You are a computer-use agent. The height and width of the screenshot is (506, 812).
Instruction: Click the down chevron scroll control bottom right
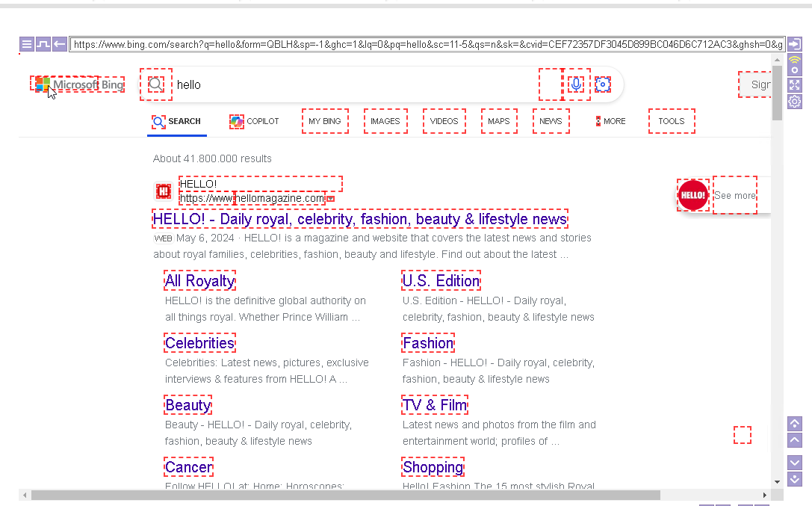795,463
